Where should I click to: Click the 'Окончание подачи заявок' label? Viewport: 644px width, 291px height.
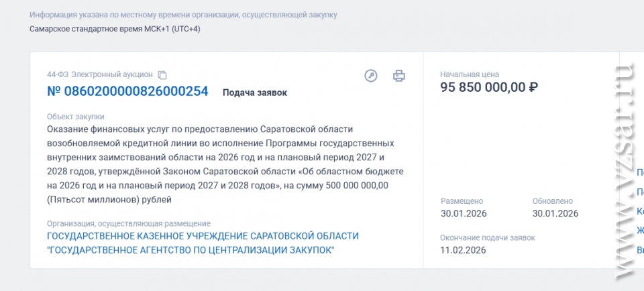(487, 238)
